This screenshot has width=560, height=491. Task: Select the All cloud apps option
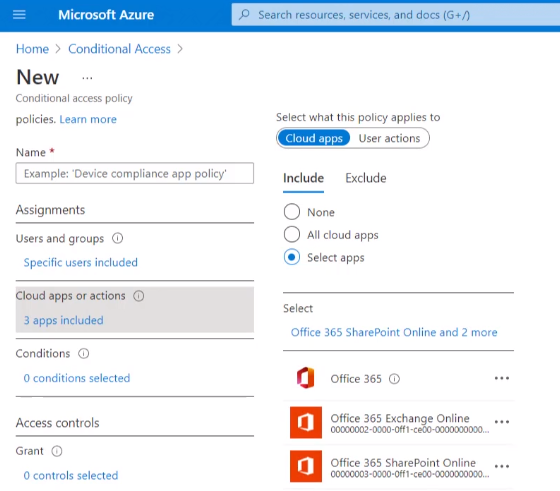pyautogui.click(x=292, y=234)
